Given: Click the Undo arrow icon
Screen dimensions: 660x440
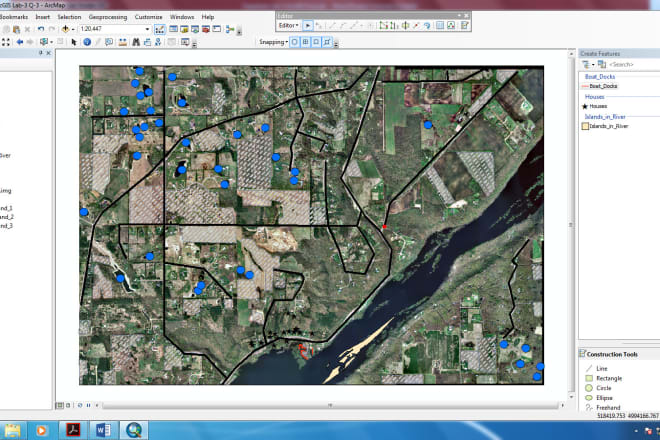Looking at the screenshot, I should pyautogui.click(x=41, y=29).
